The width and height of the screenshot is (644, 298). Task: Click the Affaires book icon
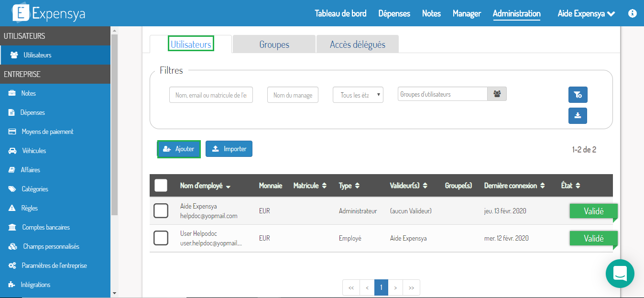(x=11, y=170)
